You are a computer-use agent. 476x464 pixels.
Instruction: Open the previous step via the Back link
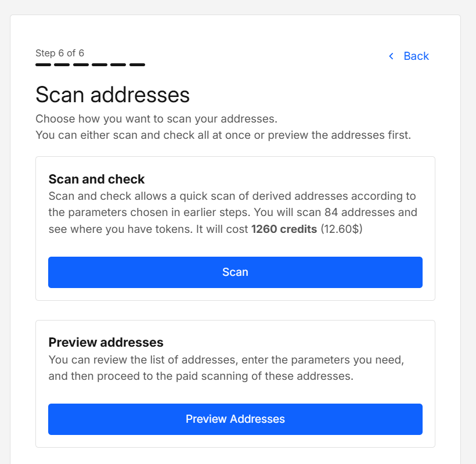416,56
